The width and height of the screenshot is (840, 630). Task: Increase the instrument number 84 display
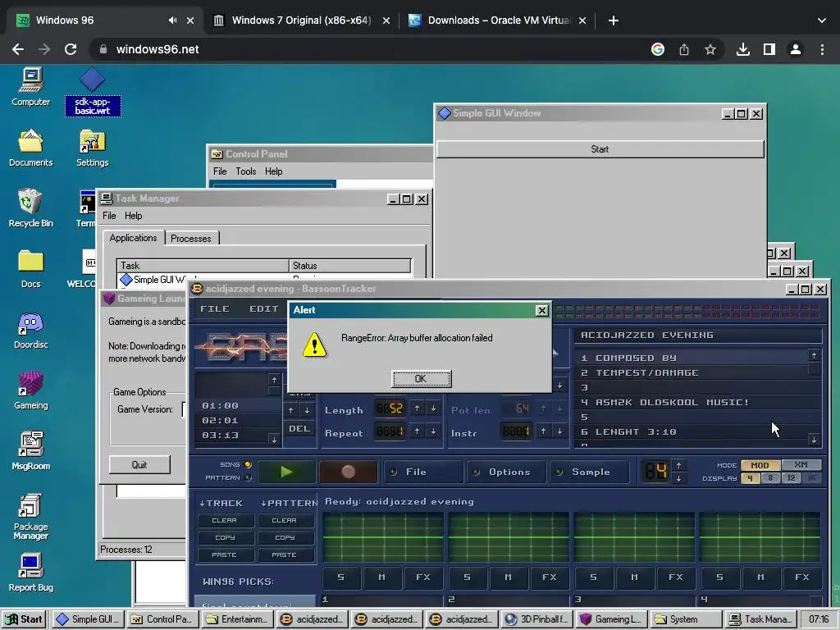click(678, 465)
